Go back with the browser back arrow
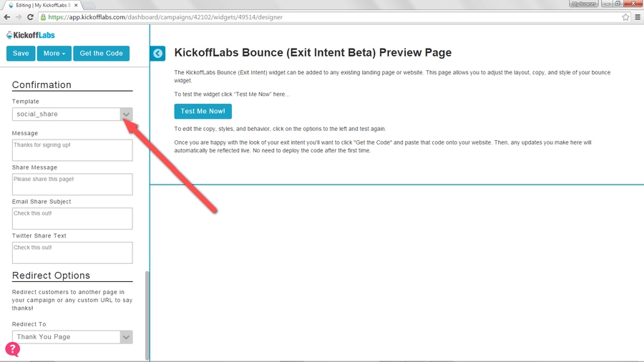The height and width of the screenshot is (362, 644). [7, 17]
